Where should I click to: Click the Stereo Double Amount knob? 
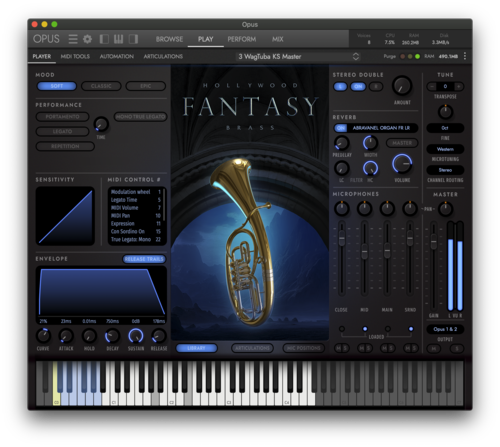pyautogui.click(x=402, y=86)
